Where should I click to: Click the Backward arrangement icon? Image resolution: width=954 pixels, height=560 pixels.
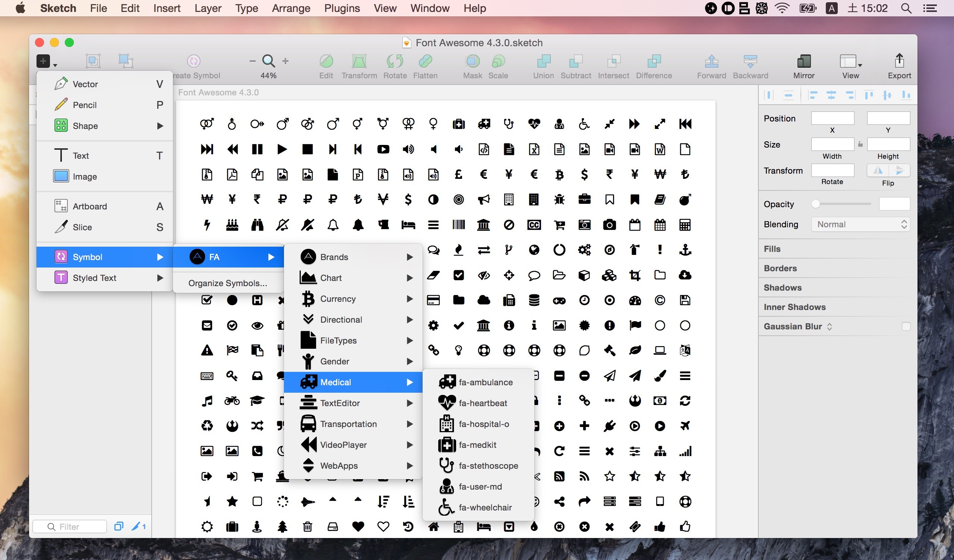tap(750, 61)
